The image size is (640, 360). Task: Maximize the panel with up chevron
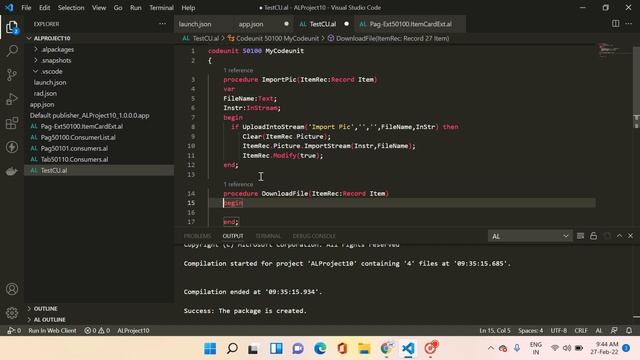tap(619, 236)
